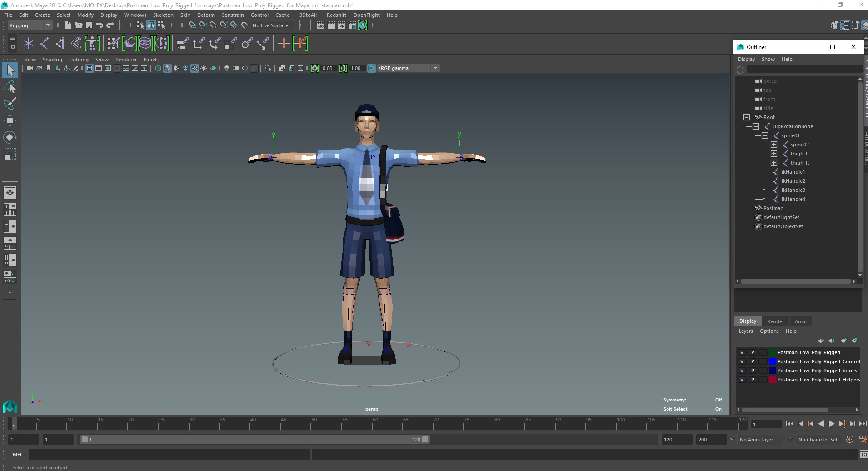Click green color swatch of Postman_Low_Poly_Rigged layer
This screenshot has height=471, width=868.
point(772,352)
